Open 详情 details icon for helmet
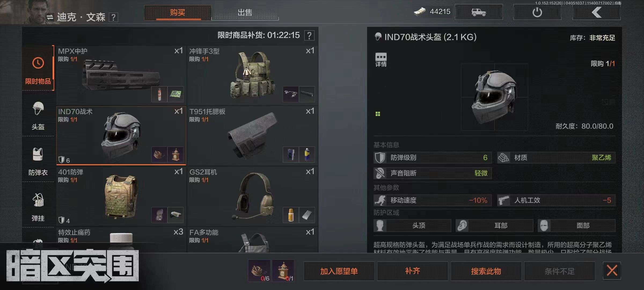Viewport: 644px width, 290px height. point(381,60)
